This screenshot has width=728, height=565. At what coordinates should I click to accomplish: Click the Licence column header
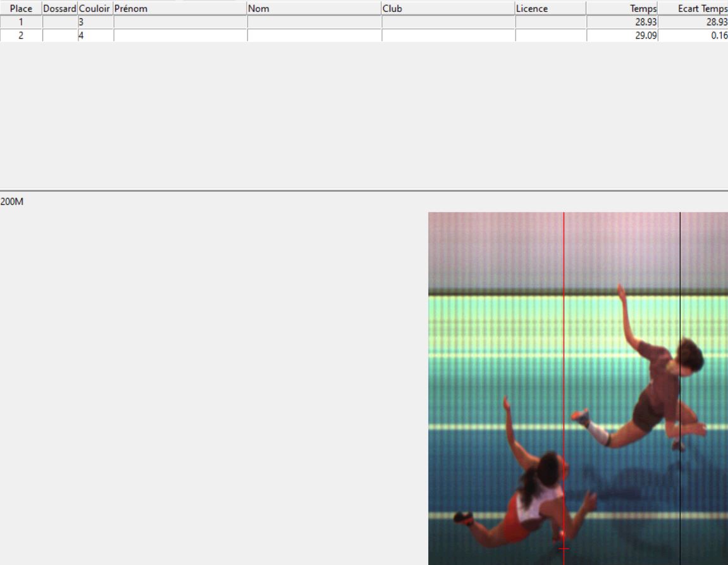551,8
